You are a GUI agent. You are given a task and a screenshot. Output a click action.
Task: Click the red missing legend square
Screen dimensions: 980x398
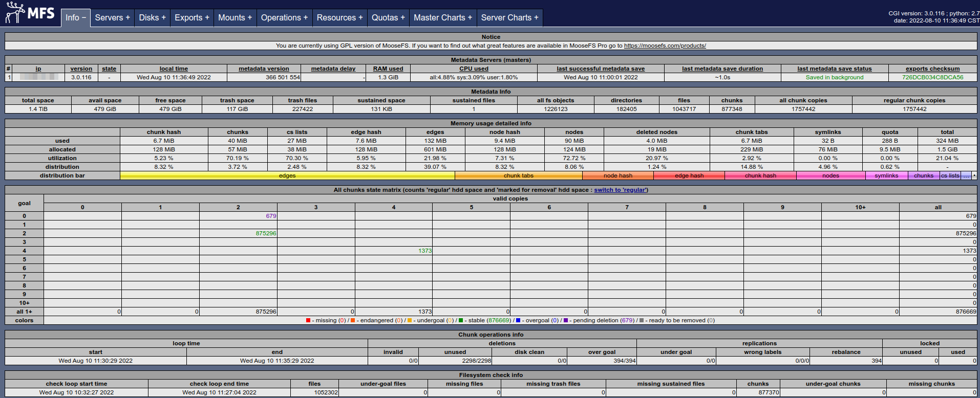(x=308, y=320)
